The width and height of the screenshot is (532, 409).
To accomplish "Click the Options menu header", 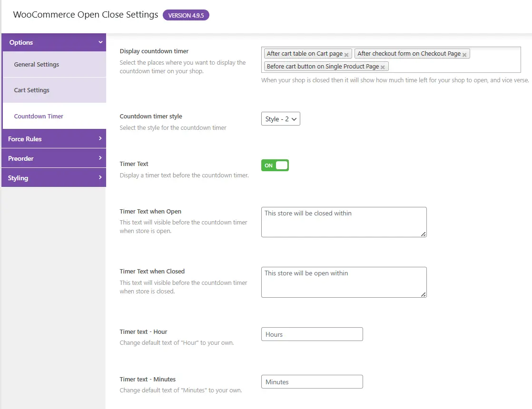I will [x=54, y=42].
